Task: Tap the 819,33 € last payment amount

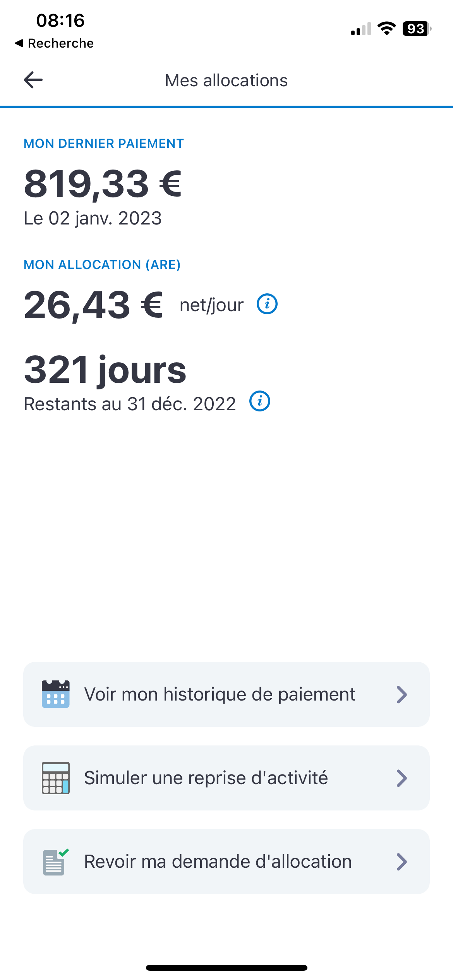Action: tap(103, 184)
